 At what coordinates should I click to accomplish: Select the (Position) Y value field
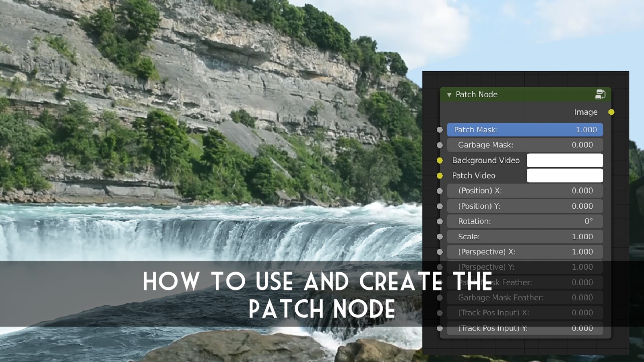tap(524, 206)
